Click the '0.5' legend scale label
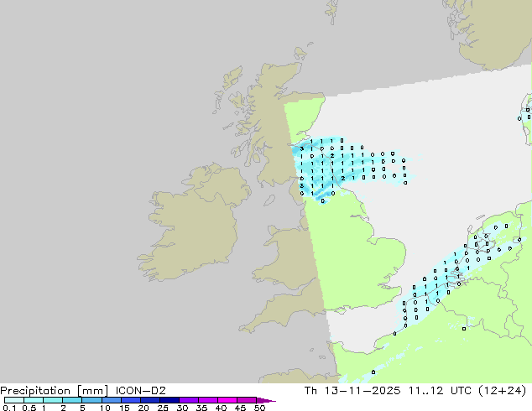 [x=29, y=408]
